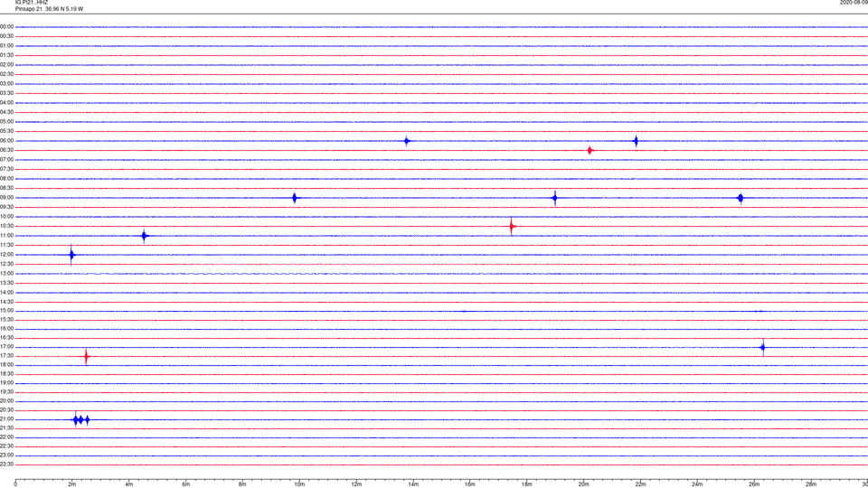Select the red event spike on 06:30 trace
Image resolution: width=868 pixels, height=488 pixels.
(x=590, y=151)
